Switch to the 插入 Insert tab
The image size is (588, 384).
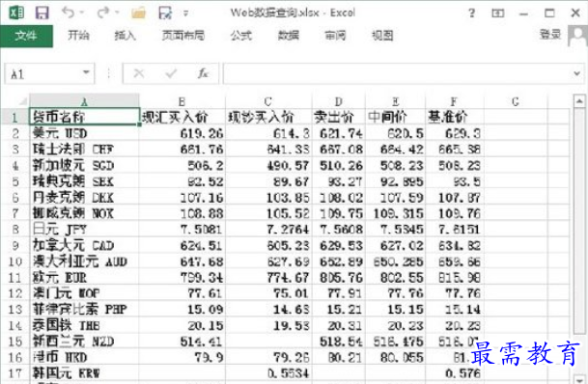tap(125, 36)
